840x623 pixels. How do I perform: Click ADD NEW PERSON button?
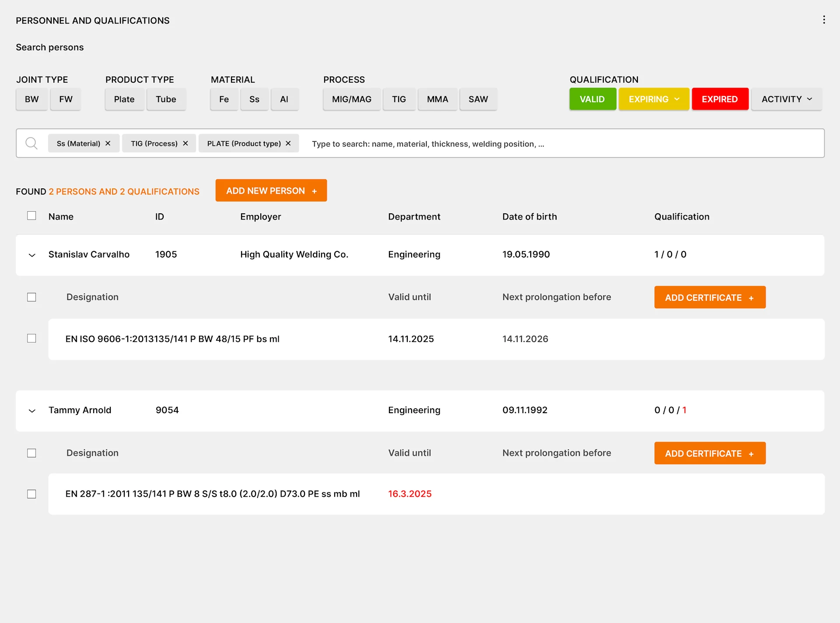[271, 191]
